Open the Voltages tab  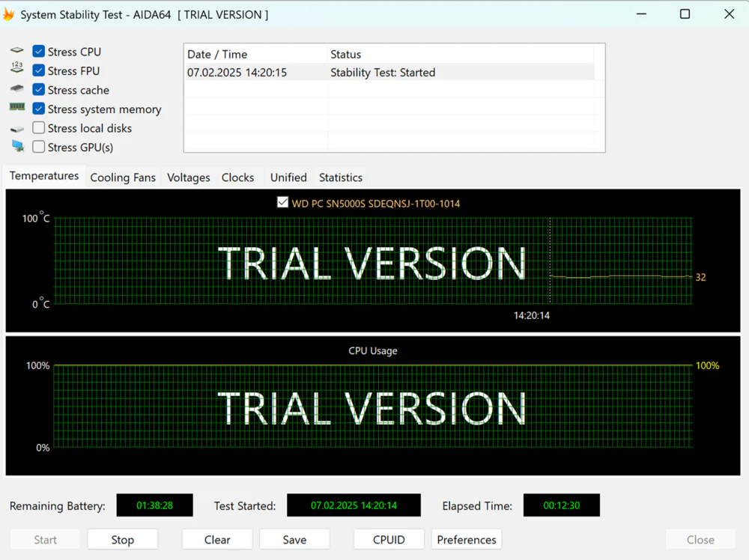pyautogui.click(x=188, y=177)
